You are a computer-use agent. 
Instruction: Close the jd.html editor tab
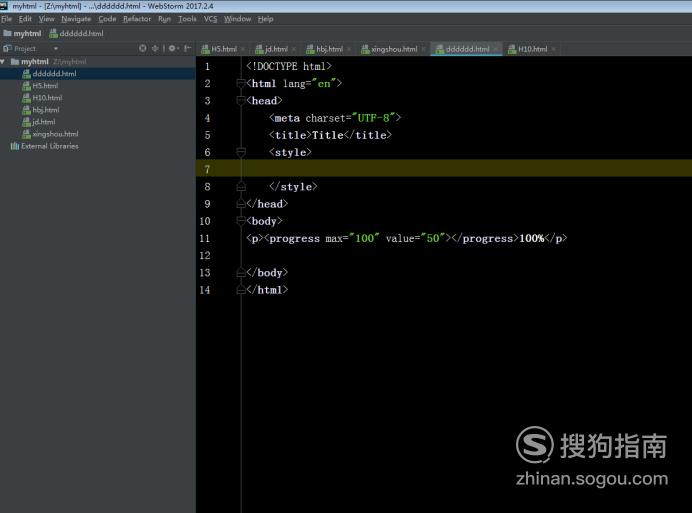point(293,49)
